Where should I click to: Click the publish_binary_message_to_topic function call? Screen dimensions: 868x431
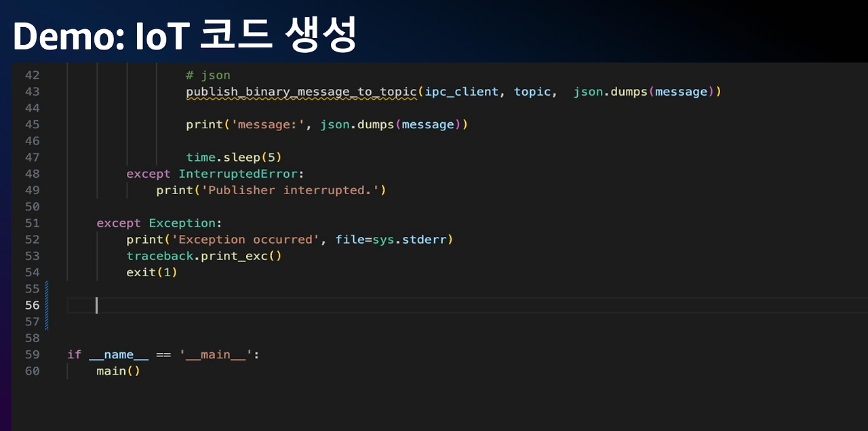(x=302, y=92)
